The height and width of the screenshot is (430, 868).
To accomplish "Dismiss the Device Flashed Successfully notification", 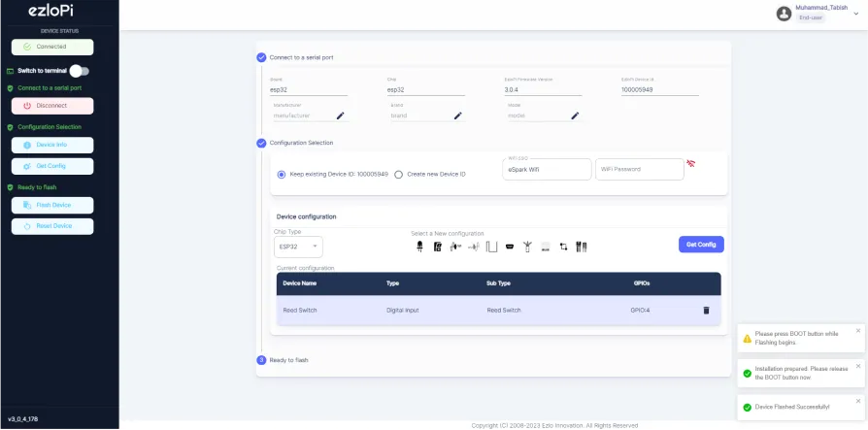I will click(x=858, y=400).
